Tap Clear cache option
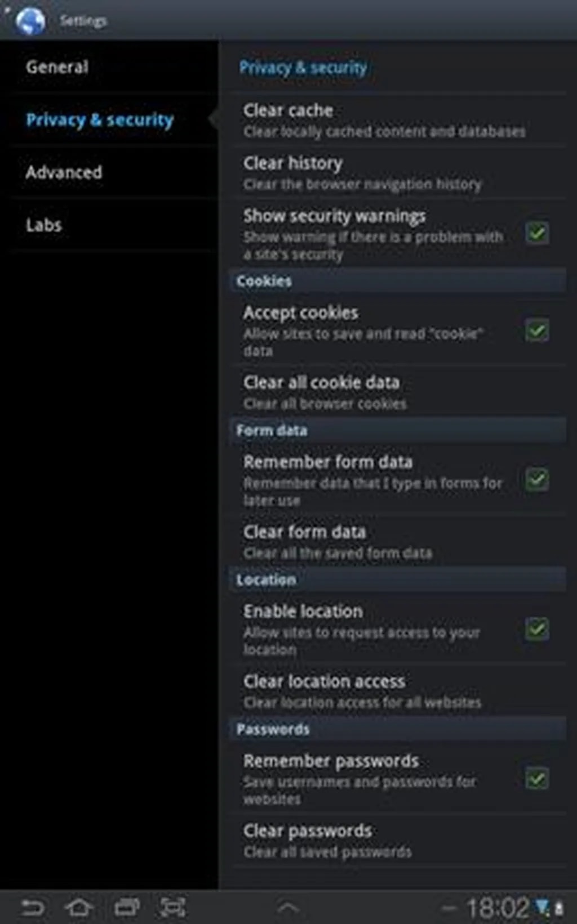 click(383, 120)
